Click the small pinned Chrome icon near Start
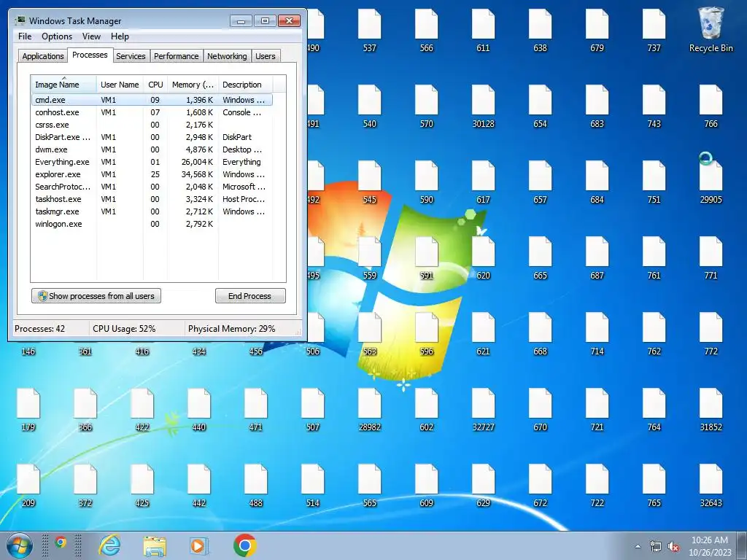This screenshot has width=747, height=560. [61, 542]
